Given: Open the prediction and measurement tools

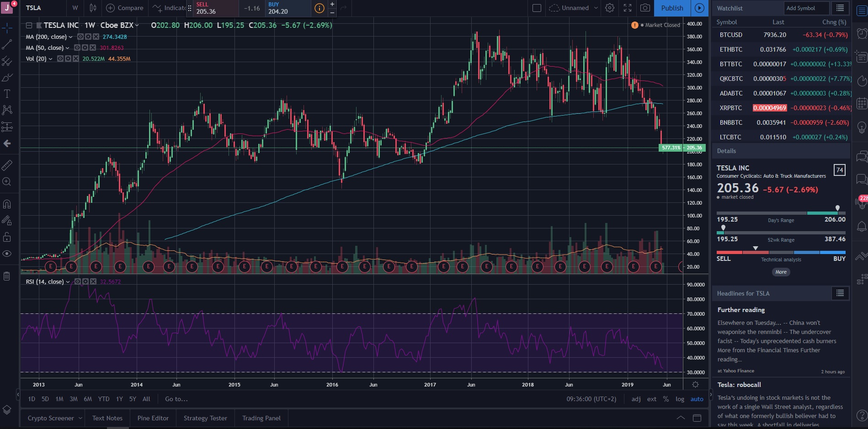Looking at the screenshot, I should coord(7,127).
